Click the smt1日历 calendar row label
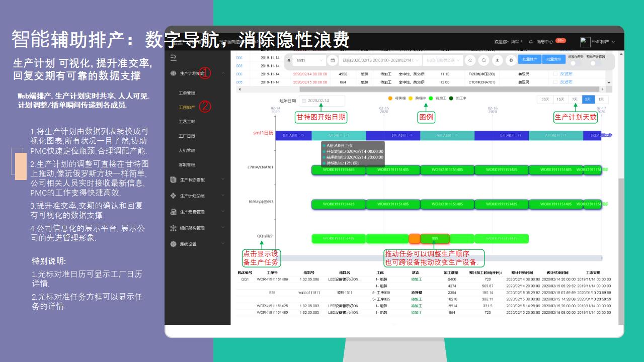 263,133
